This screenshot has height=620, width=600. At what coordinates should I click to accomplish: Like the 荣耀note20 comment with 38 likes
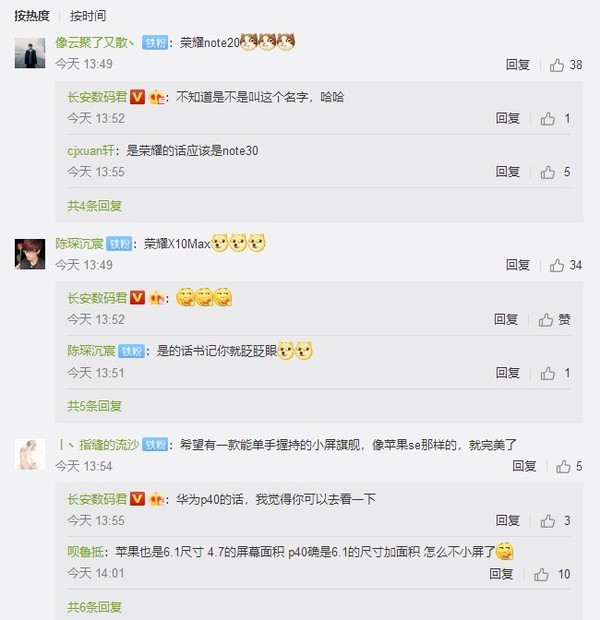566,65
